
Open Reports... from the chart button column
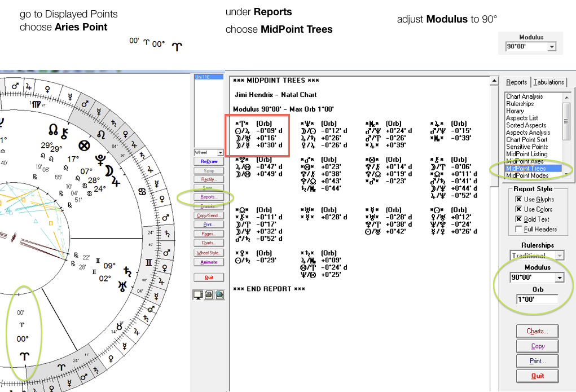pyautogui.click(x=209, y=197)
